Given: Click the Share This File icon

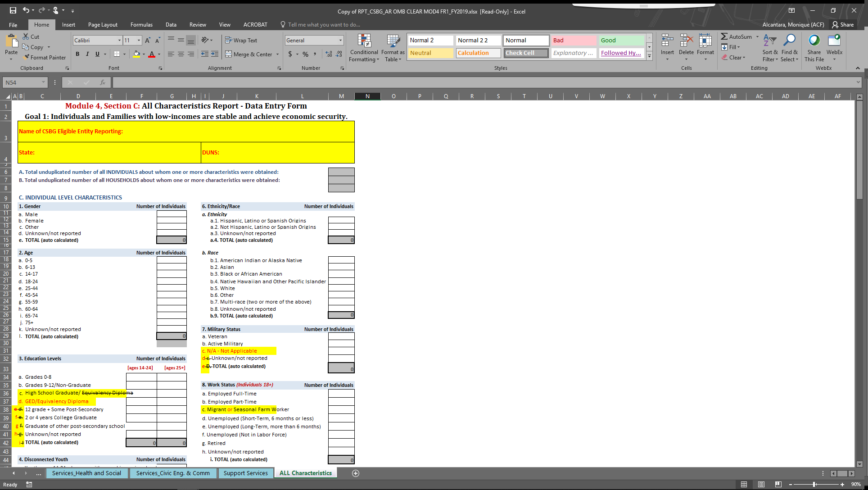Looking at the screenshot, I should coord(814,41).
